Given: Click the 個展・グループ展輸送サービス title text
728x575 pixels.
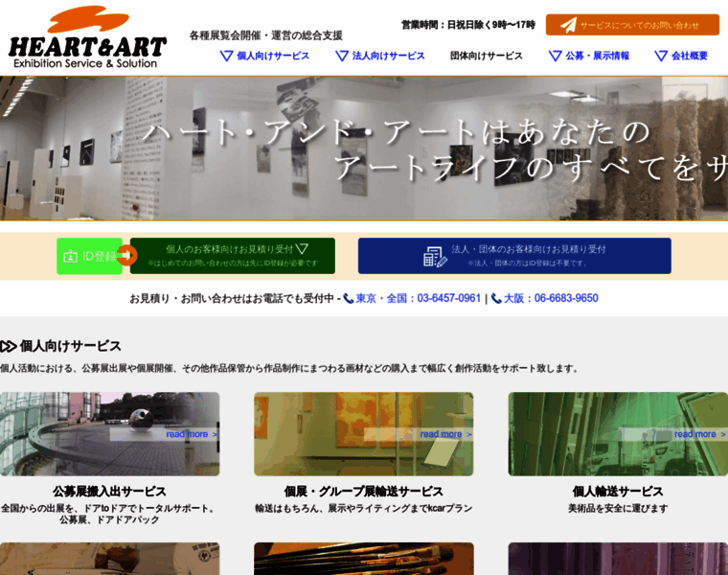Looking at the screenshot, I should (x=364, y=492).
